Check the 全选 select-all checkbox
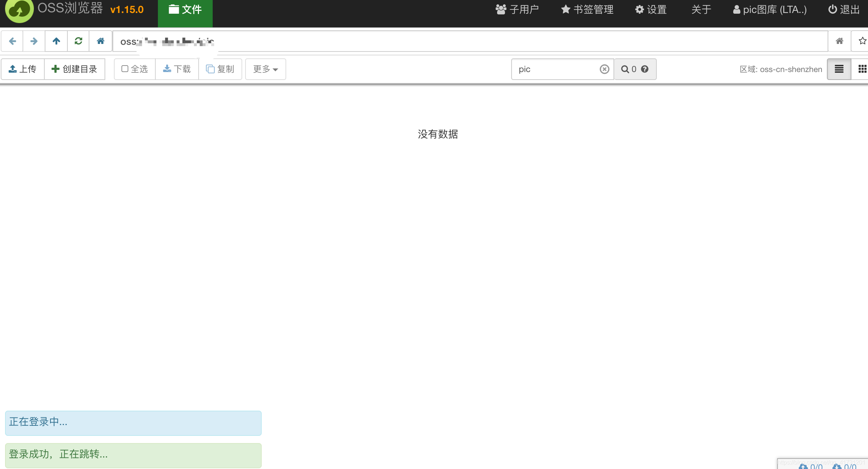Viewport: 868px width, 469px height. pyautogui.click(x=124, y=68)
